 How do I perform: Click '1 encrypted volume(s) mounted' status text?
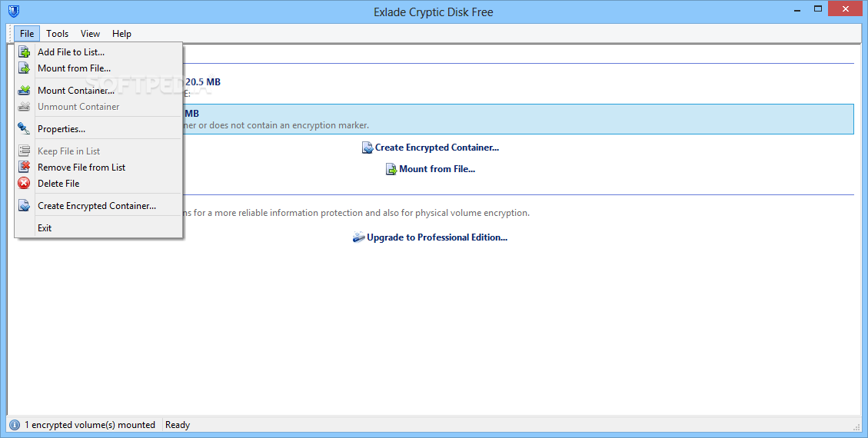point(90,425)
